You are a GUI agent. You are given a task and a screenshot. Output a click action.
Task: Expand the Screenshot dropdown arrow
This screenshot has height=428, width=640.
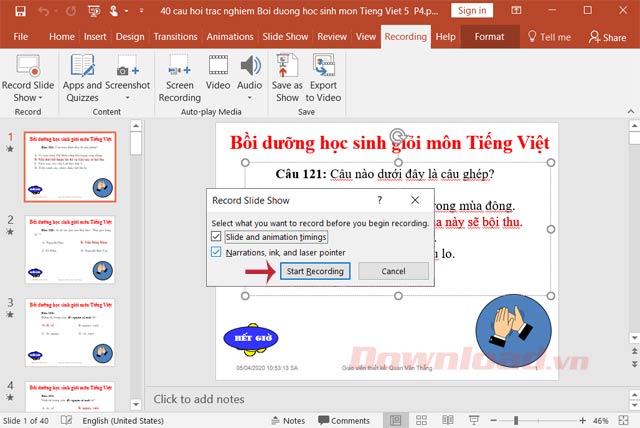[127, 98]
